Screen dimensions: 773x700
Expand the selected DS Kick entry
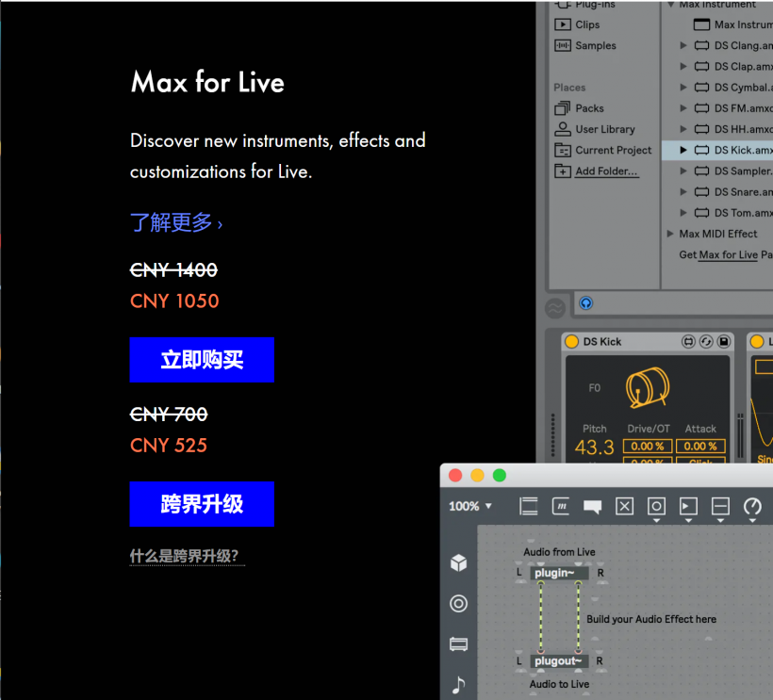point(683,150)
